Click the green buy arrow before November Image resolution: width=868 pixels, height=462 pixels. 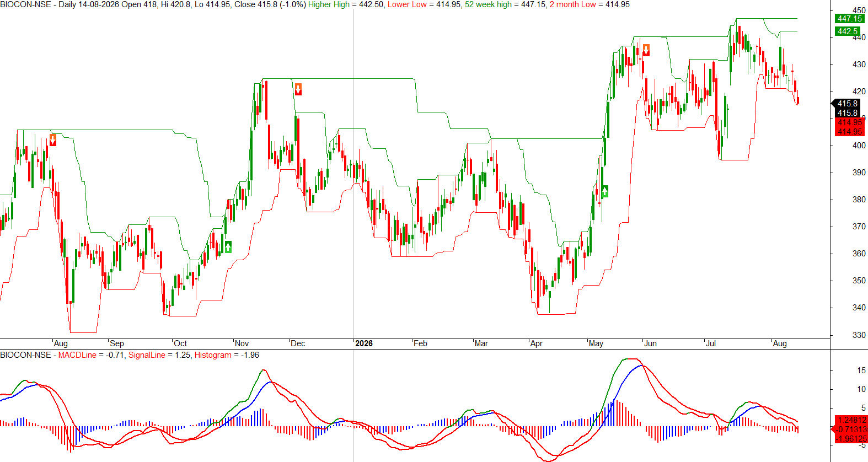tap(228, 247)
